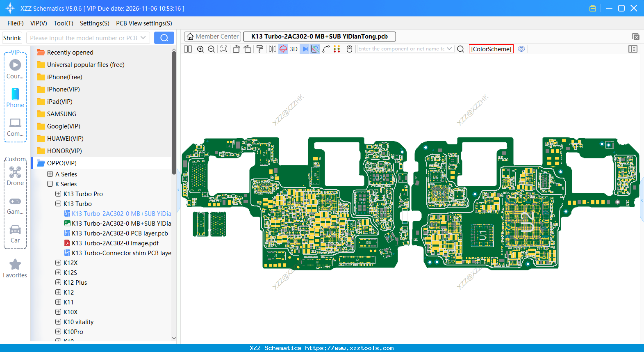Image resolution: width=644 pixels, height=352 pixels.
Task: Open K13 Turbo-2AC302-0 PCB layer.pcb file
Action: 116,233
